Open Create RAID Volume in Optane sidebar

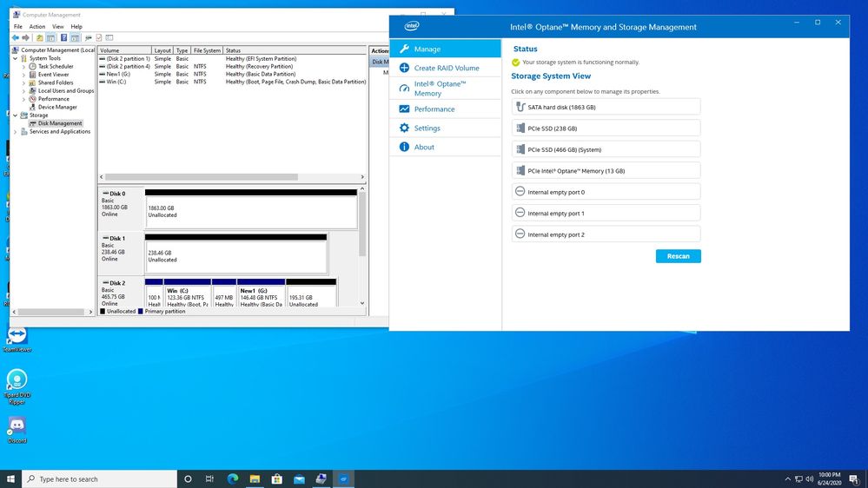[x=446, y=68]
